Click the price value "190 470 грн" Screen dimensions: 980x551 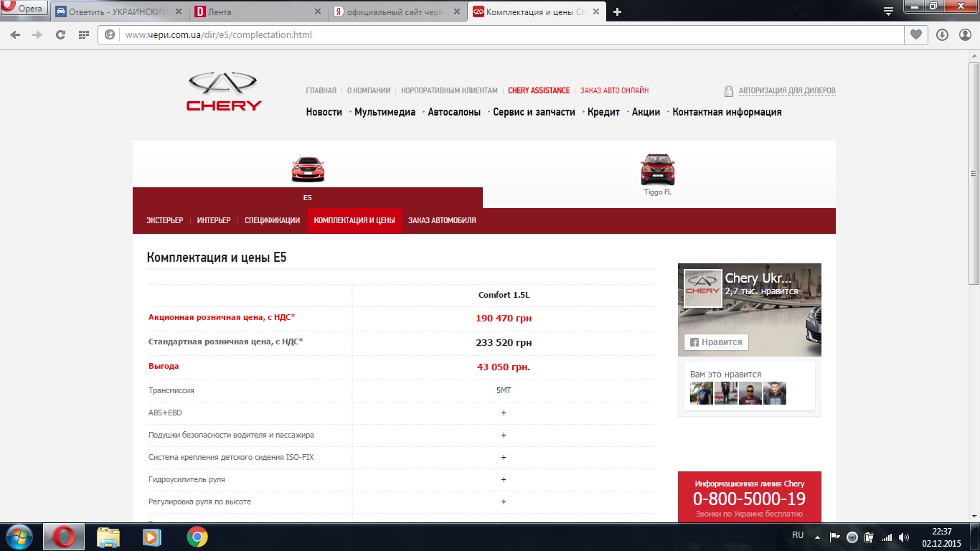[504, 318]
